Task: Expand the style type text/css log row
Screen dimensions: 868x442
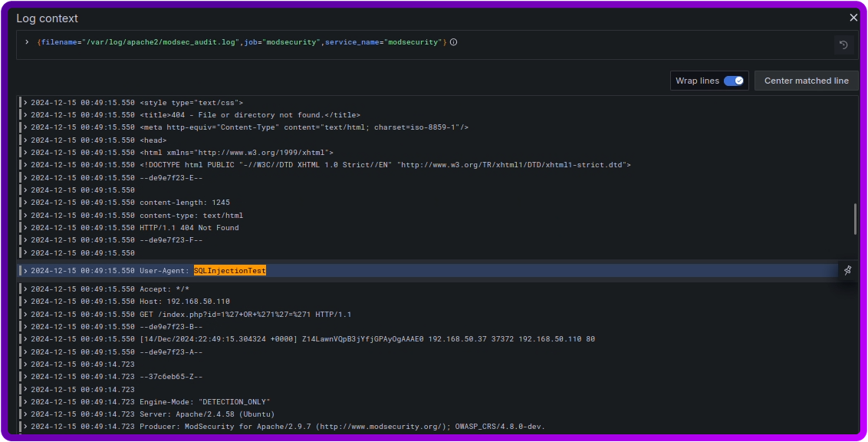Action: click(25, 103)
